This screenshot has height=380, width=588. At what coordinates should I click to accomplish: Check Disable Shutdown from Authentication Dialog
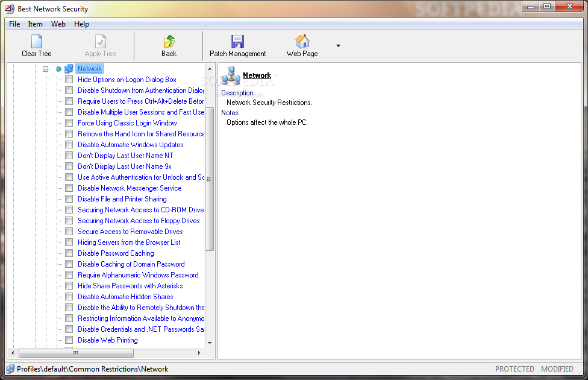[x=69, y=90]
